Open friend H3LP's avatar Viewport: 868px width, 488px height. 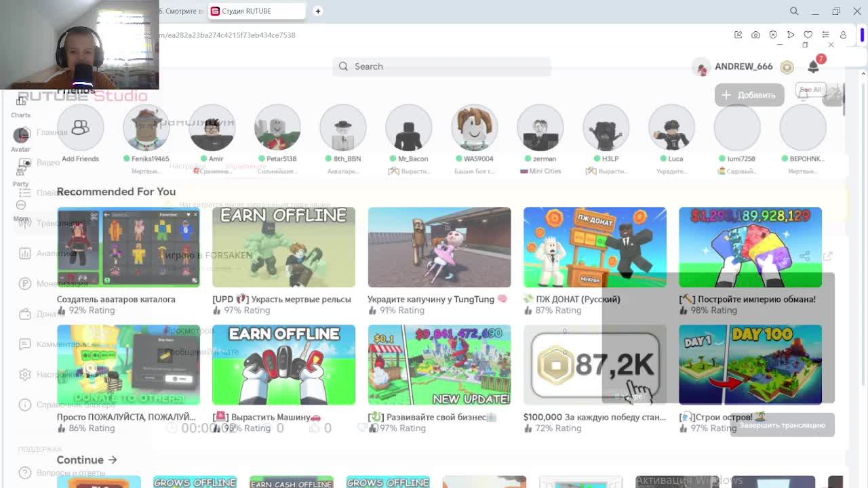[606, 127]
